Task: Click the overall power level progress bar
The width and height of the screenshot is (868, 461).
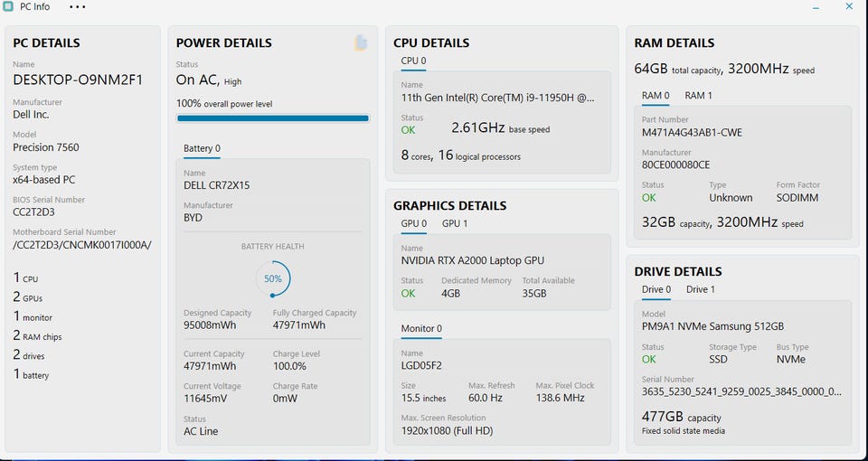Action: (272, 118)
